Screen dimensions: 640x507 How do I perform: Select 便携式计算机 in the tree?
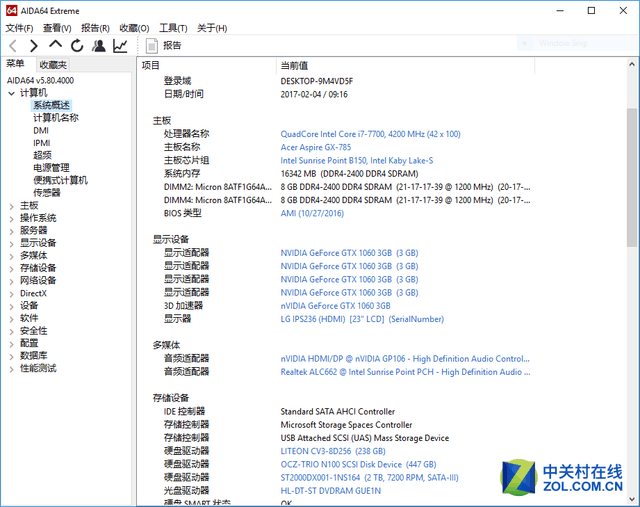pos(60,180)
